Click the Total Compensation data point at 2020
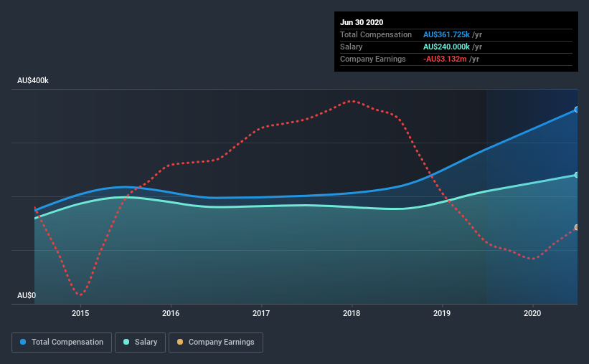 coord(576,110)
